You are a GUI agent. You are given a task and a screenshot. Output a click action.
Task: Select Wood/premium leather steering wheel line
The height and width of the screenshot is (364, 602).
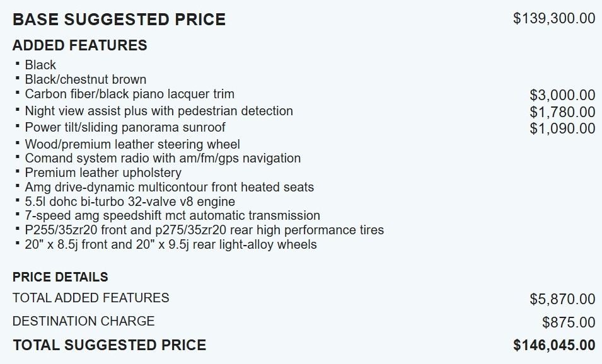pyautogui.click(x=132, y=144)
